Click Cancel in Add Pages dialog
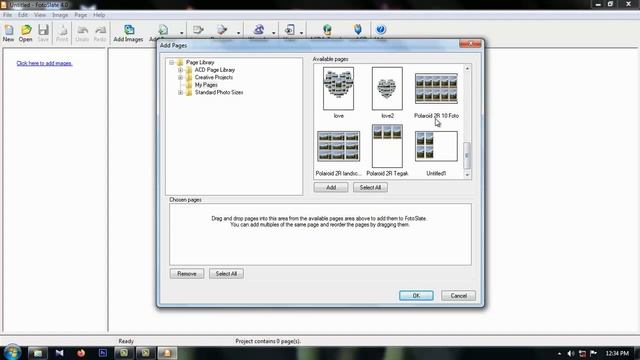This screenshot has height=360, width=640. [458, 296]
